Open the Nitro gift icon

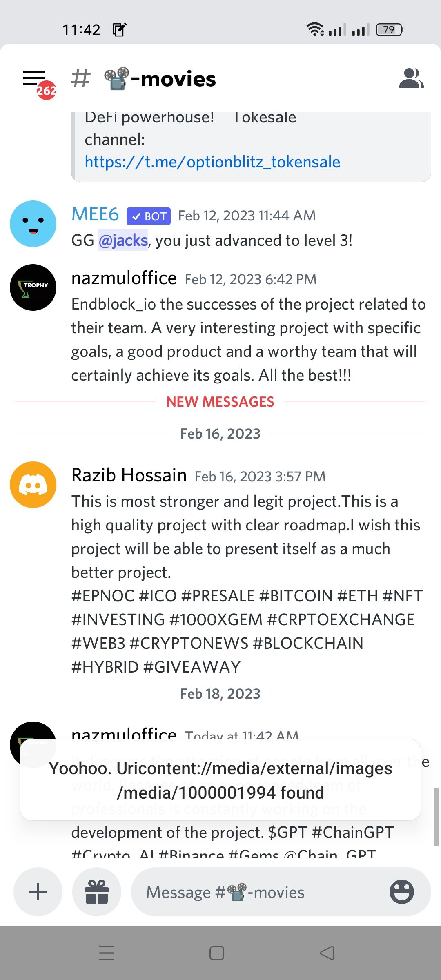click(x=97, y=892)
